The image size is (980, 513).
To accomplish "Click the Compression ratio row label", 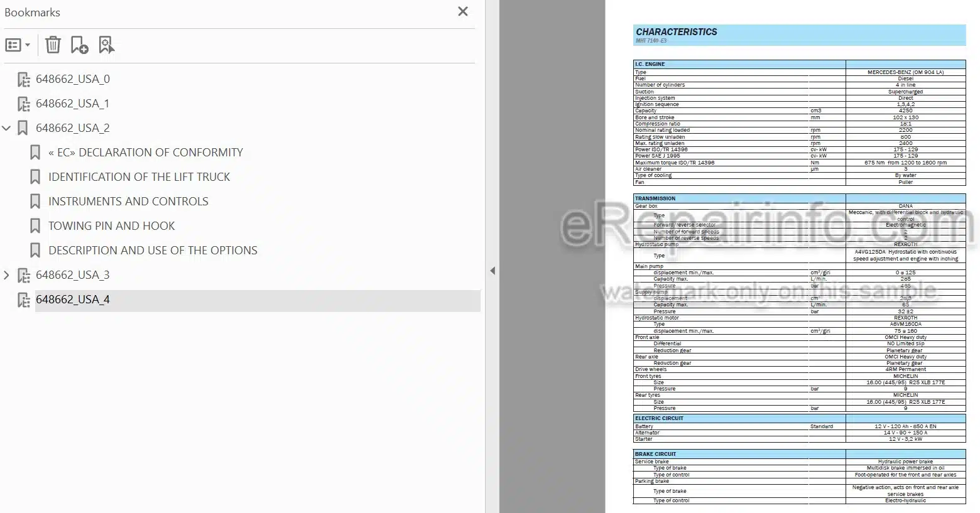I will (657, 124).
